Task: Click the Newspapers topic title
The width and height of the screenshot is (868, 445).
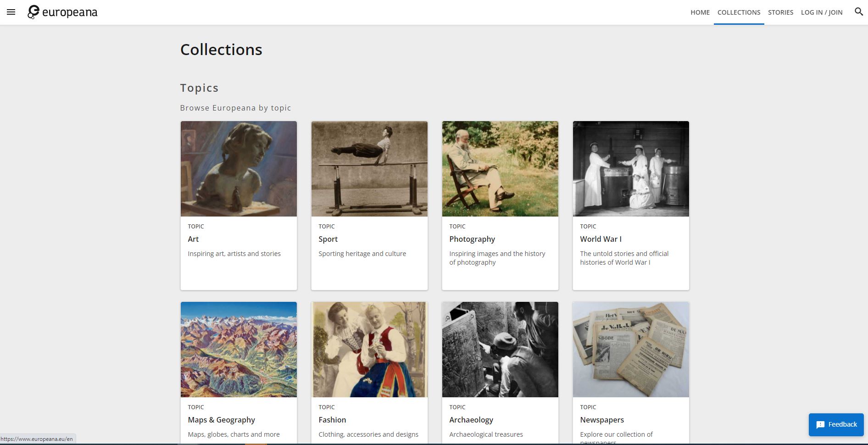Action: pos(602,420)
